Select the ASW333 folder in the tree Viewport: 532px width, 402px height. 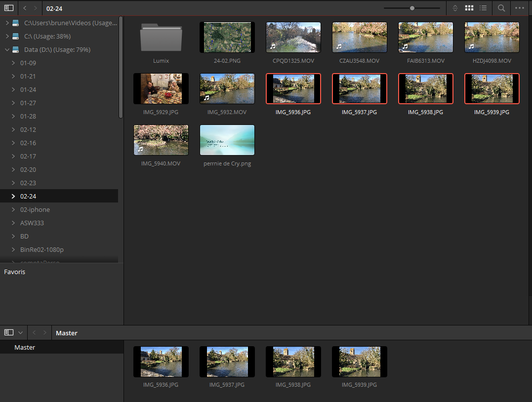32,223
